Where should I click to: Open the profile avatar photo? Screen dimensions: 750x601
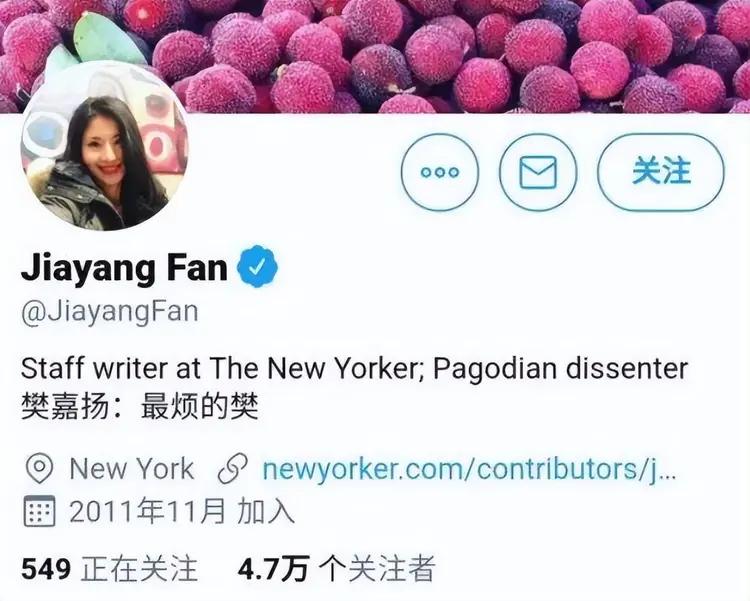click(x=104, y=146)
